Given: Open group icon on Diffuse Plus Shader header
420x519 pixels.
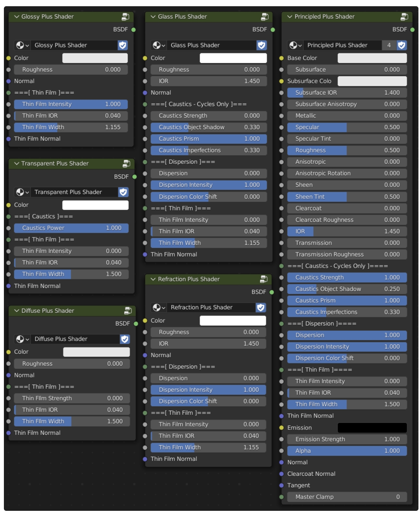Looking at the screenshot, I should coord(128,310).
